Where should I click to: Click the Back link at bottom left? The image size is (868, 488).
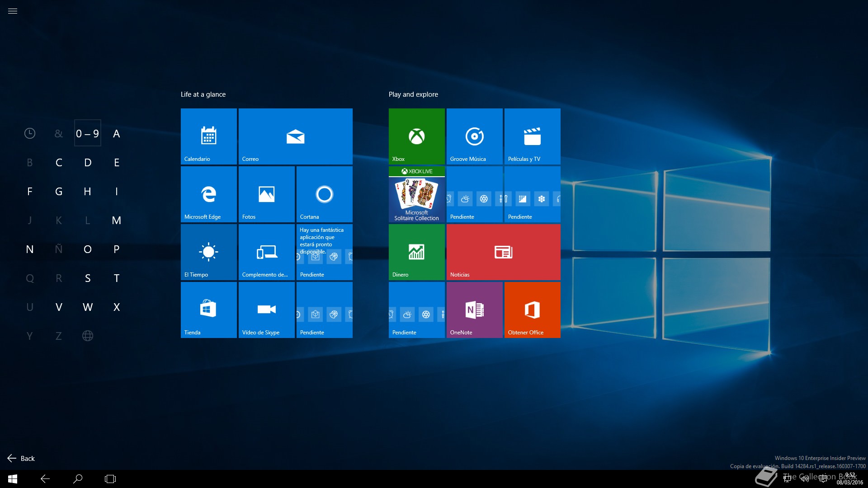(x=21, y=458)
